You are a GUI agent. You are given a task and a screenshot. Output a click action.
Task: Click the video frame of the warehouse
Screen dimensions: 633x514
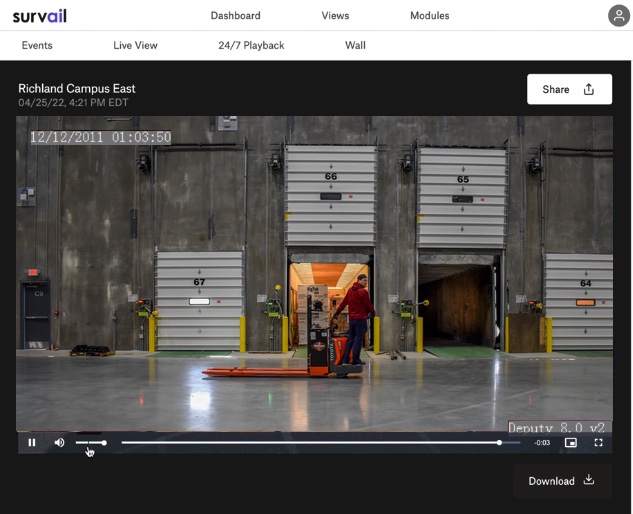[x=314, y=270]
